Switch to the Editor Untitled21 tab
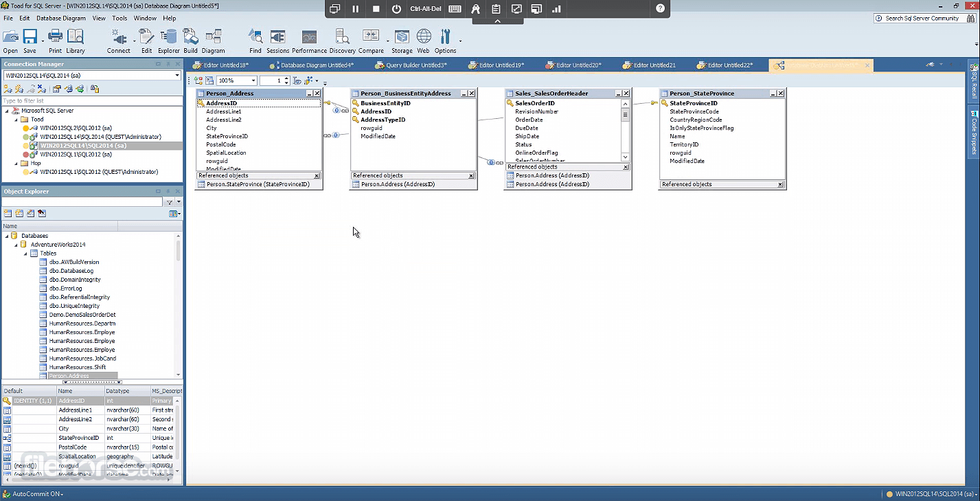Screen dimensions: 980x501 click(x=649, y=65)
